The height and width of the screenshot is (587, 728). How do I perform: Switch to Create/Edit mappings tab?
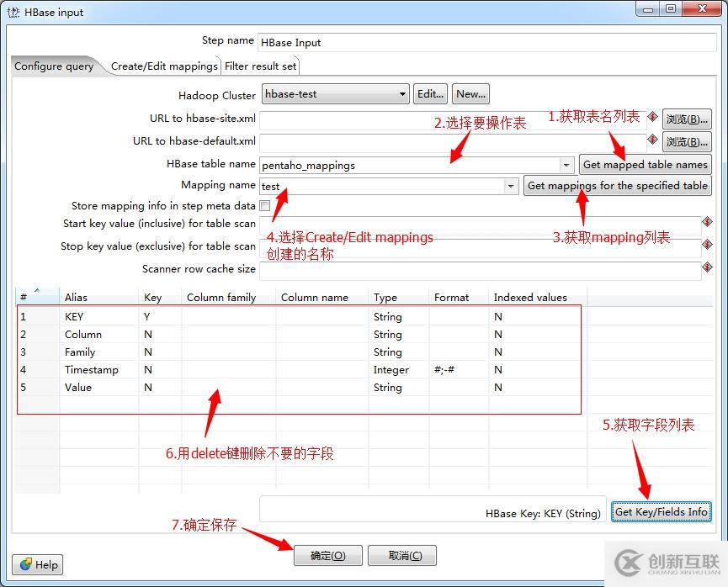point(164,66)
